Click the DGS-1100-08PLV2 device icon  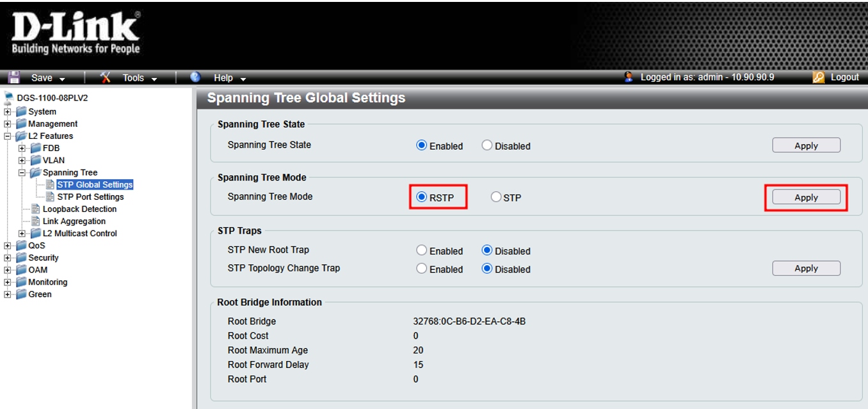point(8,99)
